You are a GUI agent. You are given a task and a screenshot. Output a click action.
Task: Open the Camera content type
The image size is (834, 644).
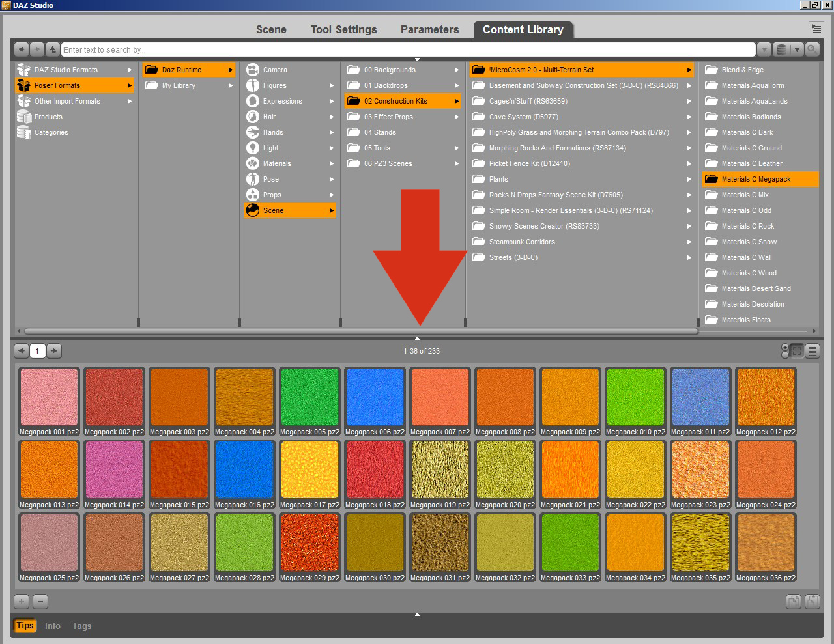[x=290, y=70]
